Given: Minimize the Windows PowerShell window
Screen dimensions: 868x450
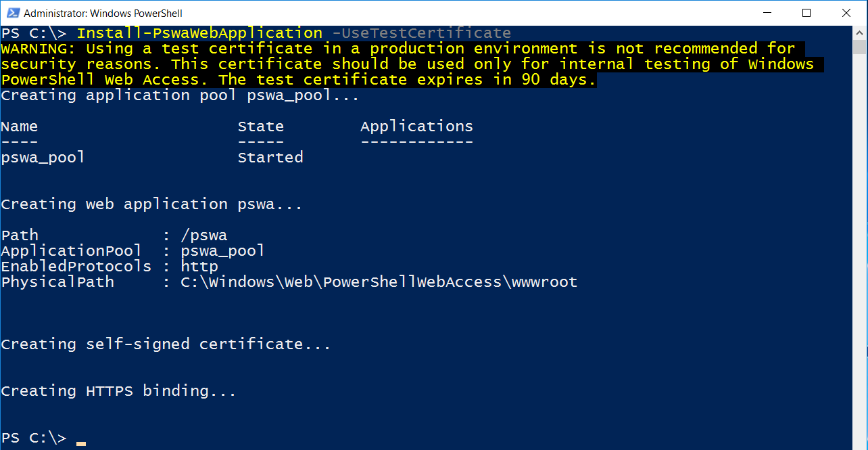Looking at the screenshot, I should tap(767, 13).
